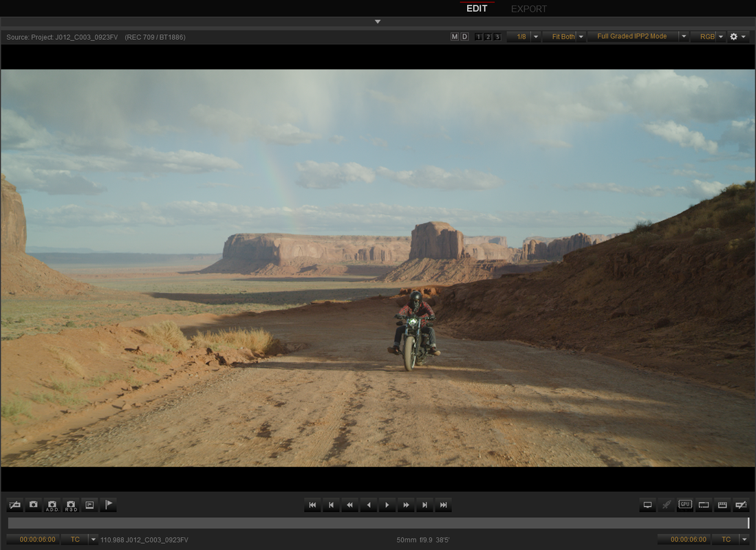
Task: Add a marker with the flag icon
Action: [x=109, y=505]
